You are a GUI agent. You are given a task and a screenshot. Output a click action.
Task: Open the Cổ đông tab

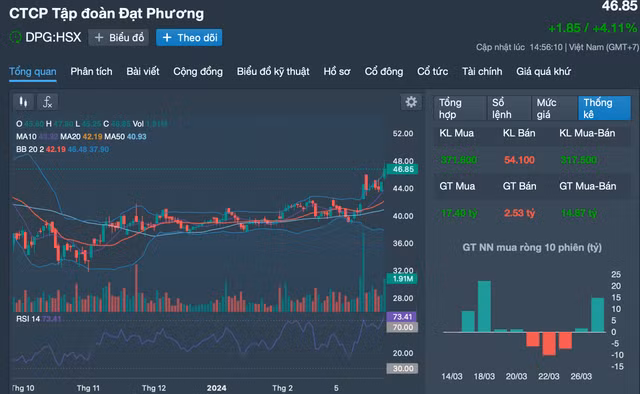(384, 71)
